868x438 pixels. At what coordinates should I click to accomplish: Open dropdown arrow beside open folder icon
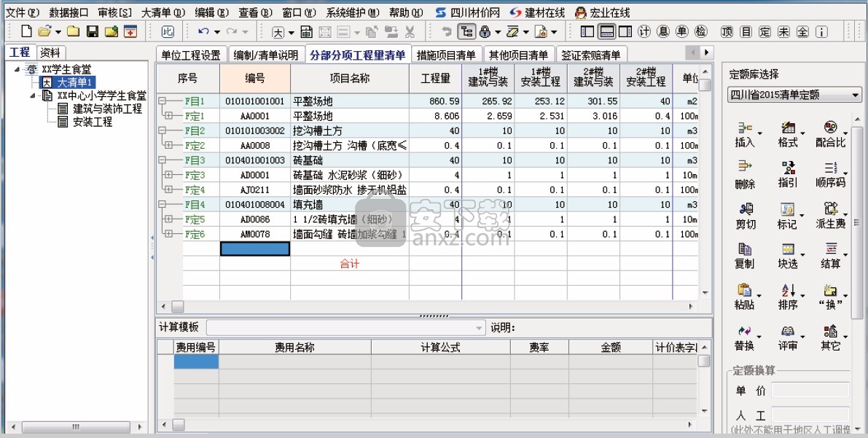coord(58,32)
